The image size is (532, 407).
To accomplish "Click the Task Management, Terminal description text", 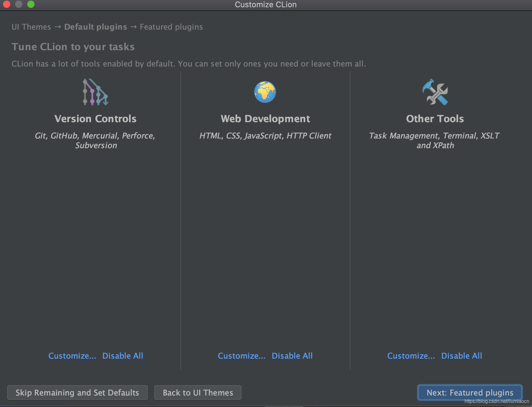I will [435, 140].
